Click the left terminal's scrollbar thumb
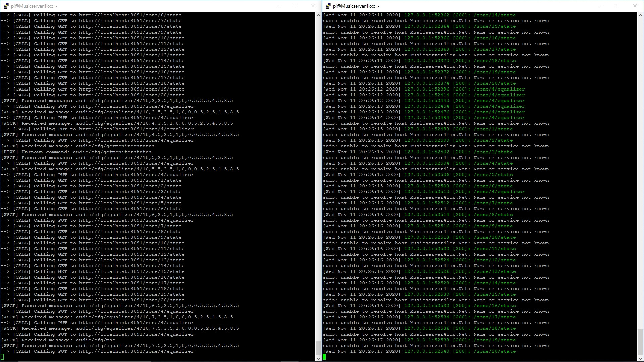This screenshot has height=362, width=644. click(x=318, y=348)
